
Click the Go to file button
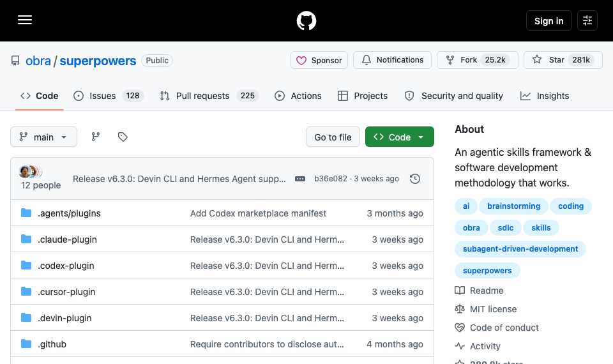point(333,137)
